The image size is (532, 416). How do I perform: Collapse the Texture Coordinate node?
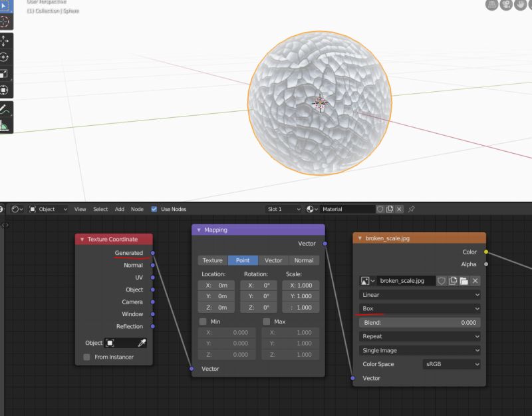pyautogui.click(x=82, y=240)
